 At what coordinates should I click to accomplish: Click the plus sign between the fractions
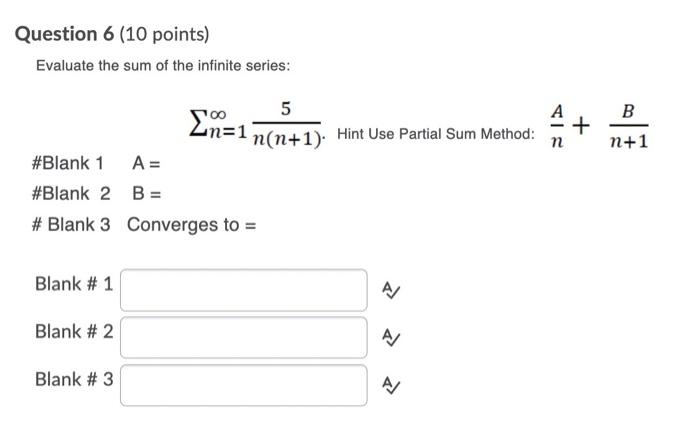[x=581, y=125]
